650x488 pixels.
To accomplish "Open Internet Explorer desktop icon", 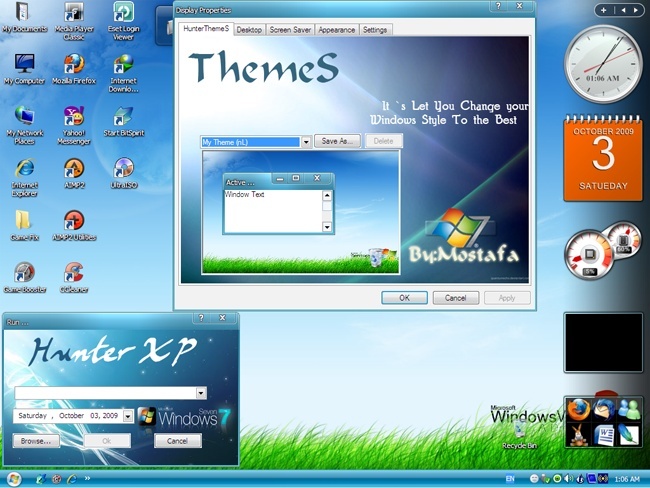I will tap(24, 177).
